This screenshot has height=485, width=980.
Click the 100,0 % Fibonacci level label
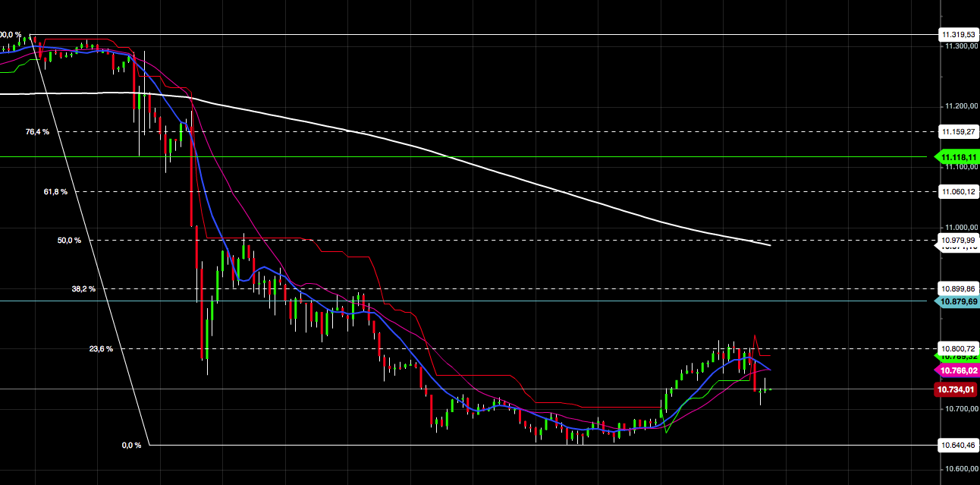8,33
